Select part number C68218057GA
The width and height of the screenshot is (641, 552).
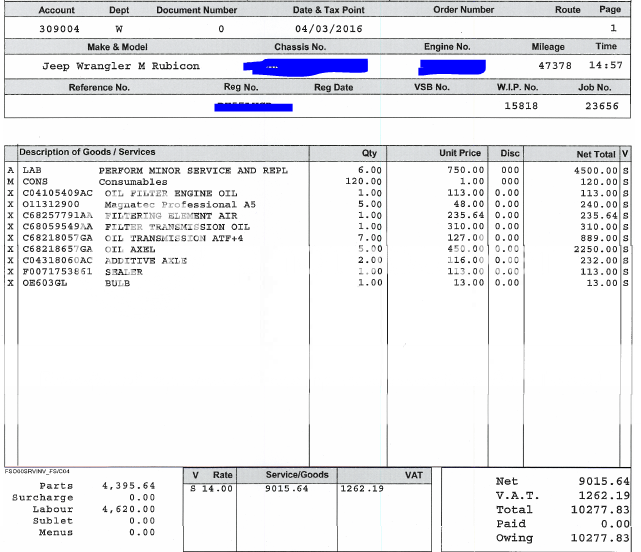click(x=58, y=238)
